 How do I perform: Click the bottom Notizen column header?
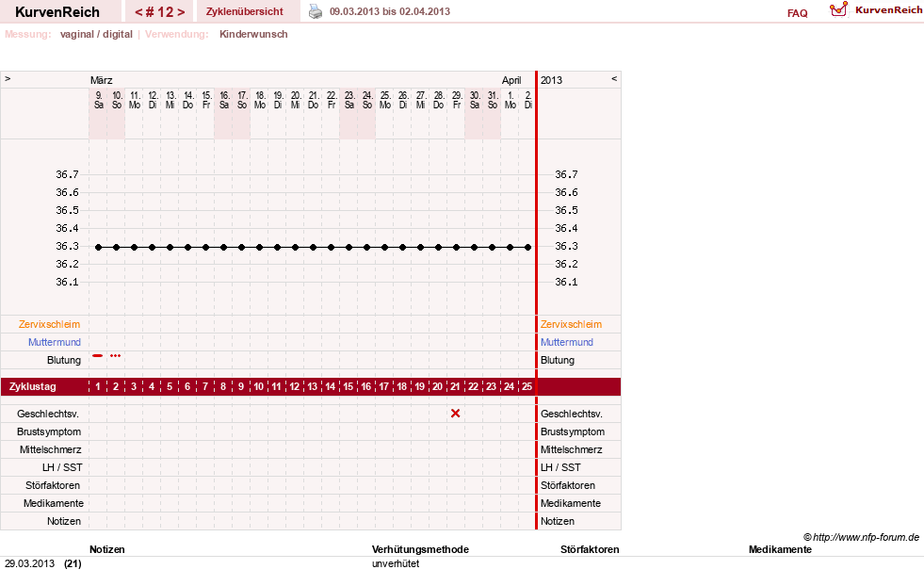[107, 549]
